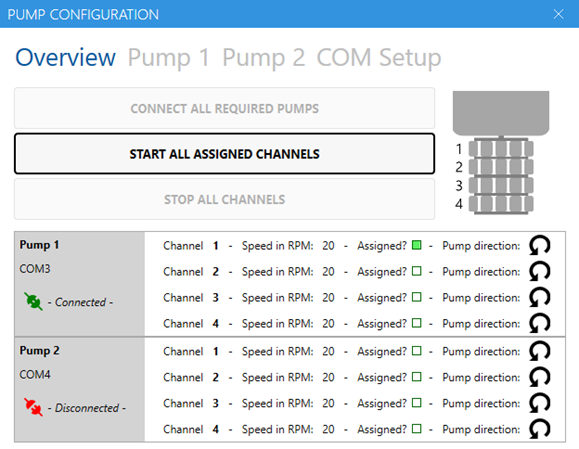The width and height of the screenshot is (579, 449).
Task: Toggle Pump 1 Channel 2 direction icon
Action: pyautogui.click(x=539, y=271)
